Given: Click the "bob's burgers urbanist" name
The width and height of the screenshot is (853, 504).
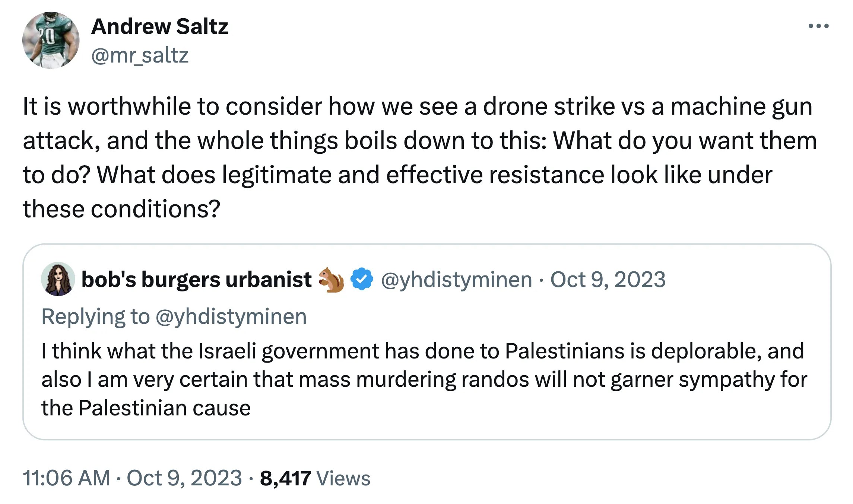Looking at the screenshot, I should (196, 280).
